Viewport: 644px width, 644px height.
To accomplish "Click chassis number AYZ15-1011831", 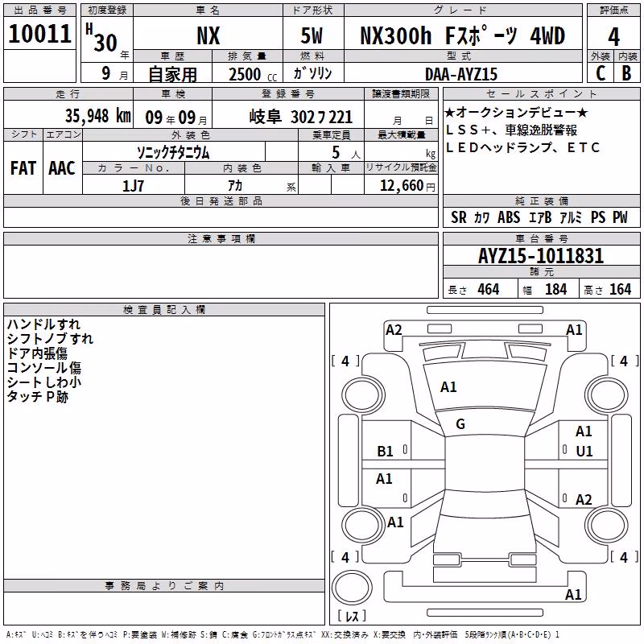I will pos(541,256).
